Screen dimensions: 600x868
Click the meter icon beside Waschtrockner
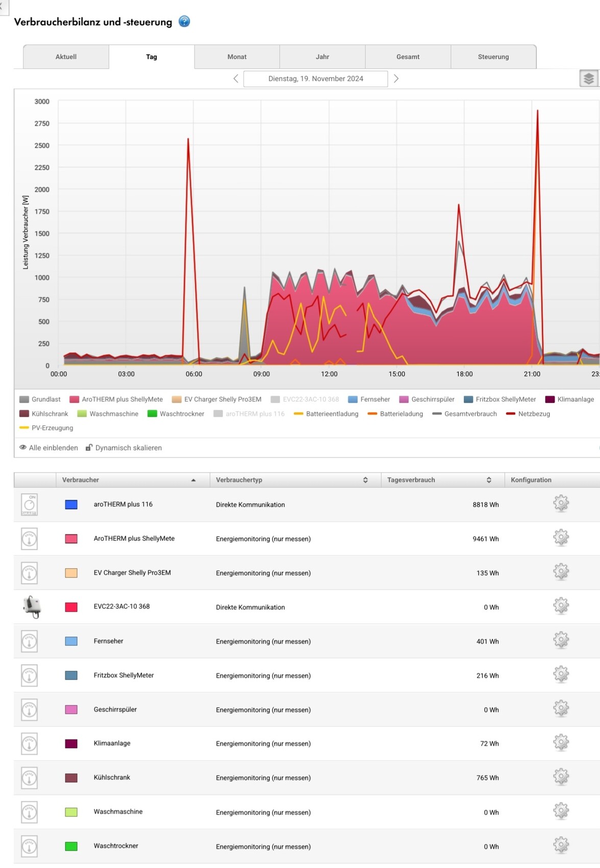pos(30,846)
